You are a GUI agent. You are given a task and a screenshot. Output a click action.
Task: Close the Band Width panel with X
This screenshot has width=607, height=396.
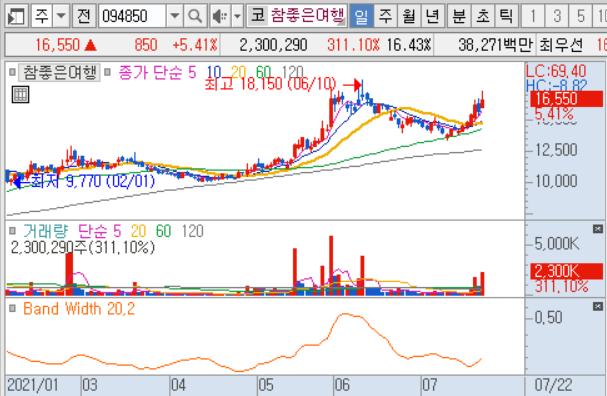[598, 307]
